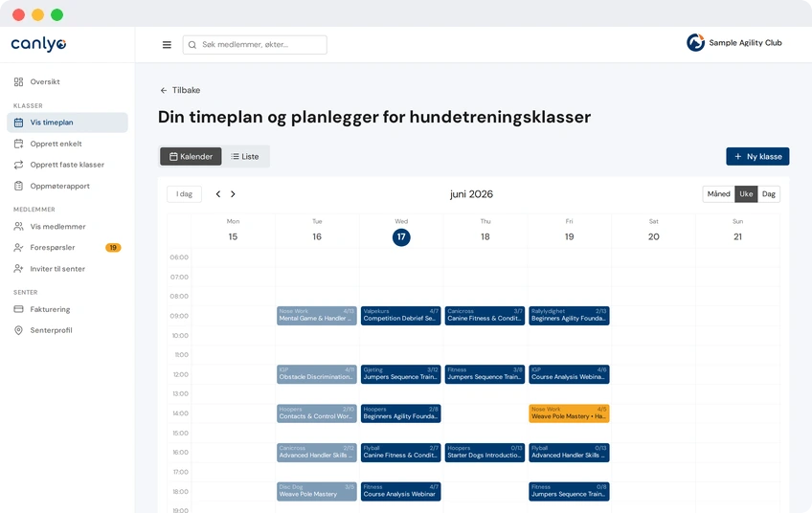
Task: Open Oppmøterapport in the sidebar
Action: pos(67,186)
